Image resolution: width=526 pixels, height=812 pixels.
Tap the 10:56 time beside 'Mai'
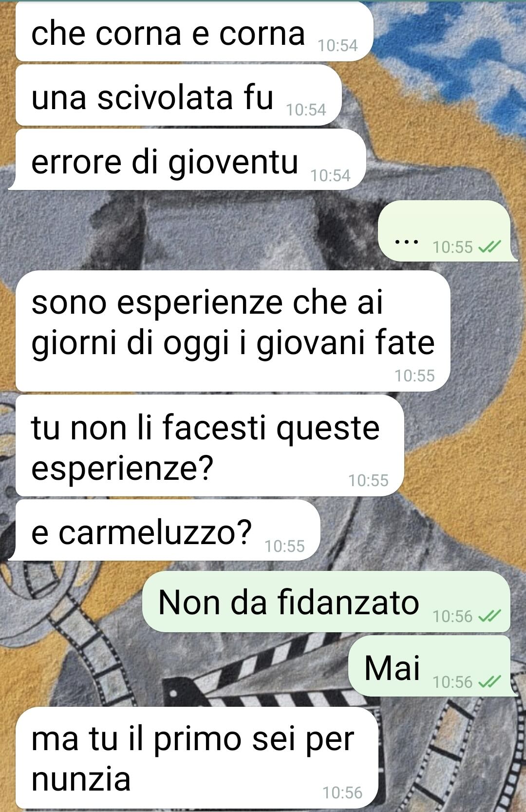pos(452,682)
